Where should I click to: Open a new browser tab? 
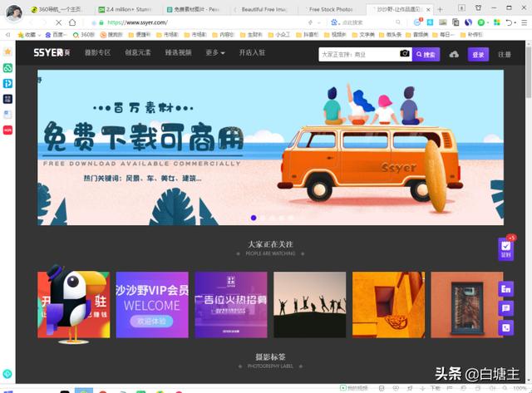click(440, 9)
